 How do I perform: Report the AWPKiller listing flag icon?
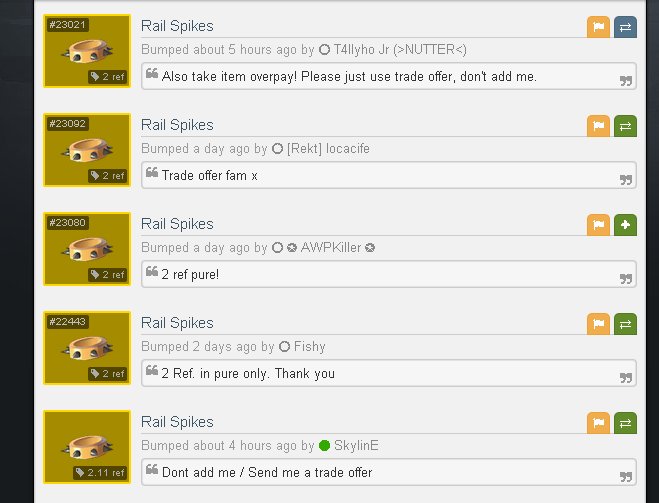598,225
